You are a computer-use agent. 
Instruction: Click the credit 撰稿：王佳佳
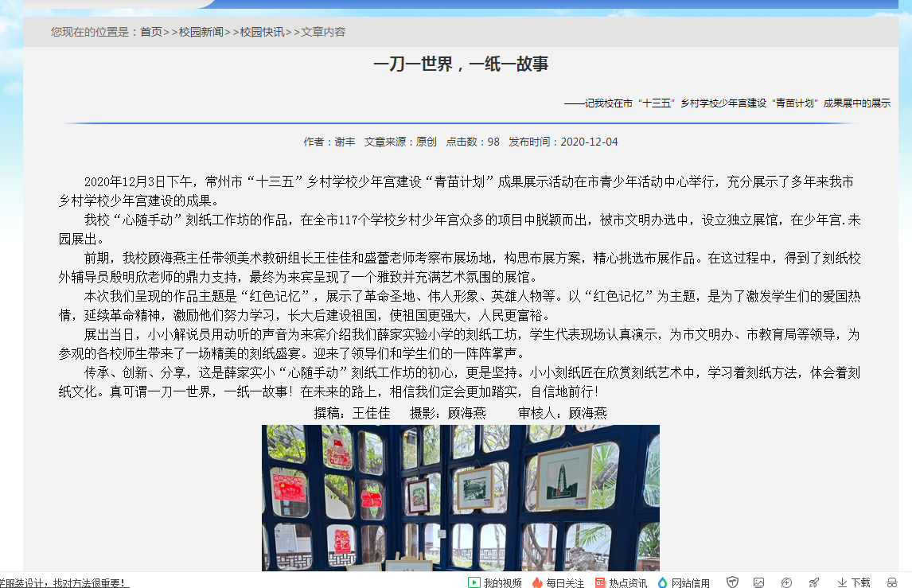pos(352,413)
